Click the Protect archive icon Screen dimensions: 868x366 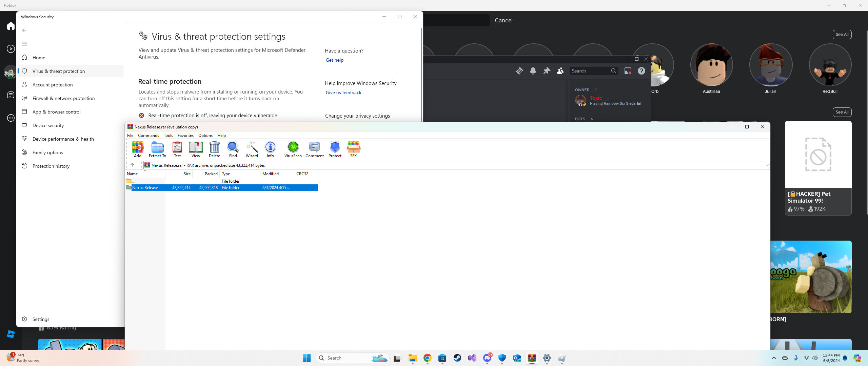click(x=335, y=149)
